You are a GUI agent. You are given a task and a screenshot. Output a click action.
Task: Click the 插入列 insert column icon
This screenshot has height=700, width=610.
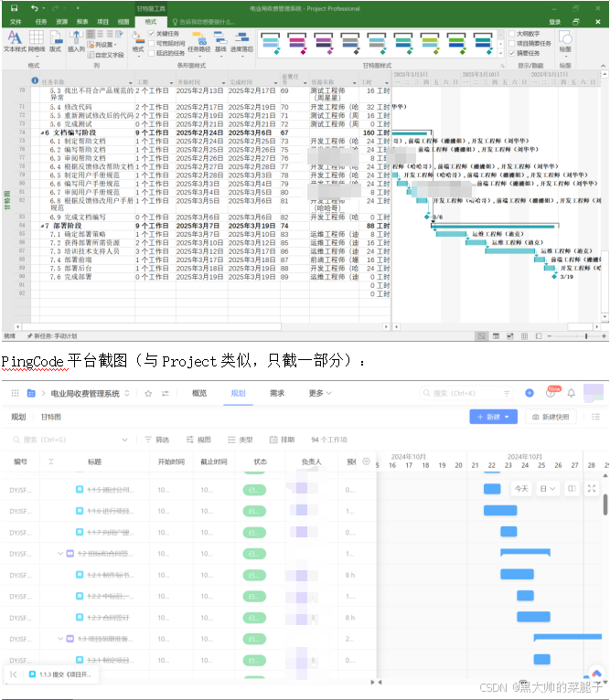point(76,41)
